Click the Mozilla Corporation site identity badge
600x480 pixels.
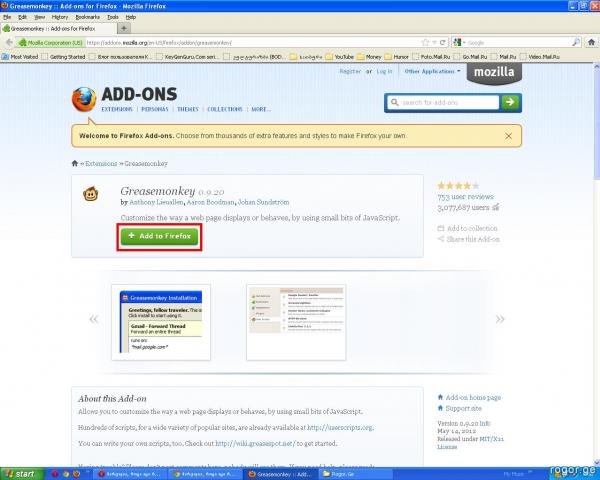coord(51,42)
